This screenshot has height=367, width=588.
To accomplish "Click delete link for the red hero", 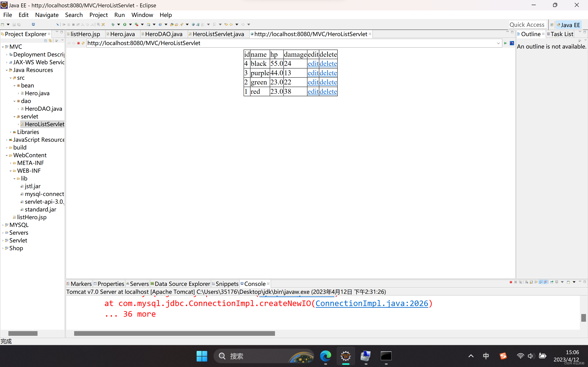I will (x=328, y=92).
